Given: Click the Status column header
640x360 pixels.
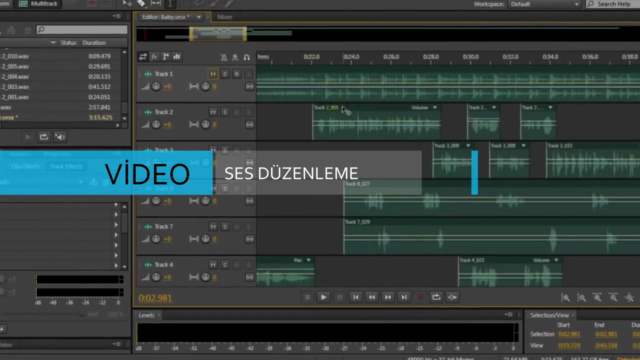Looking at the screenshot, I should tap(68, 42).
